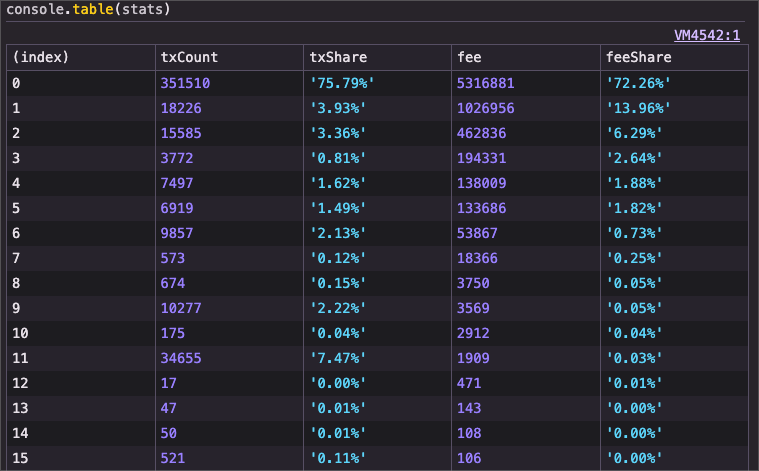The height and width of the screenshot is (471, 759).
Task: Click fee value 1026956
Action: (486, 108)
